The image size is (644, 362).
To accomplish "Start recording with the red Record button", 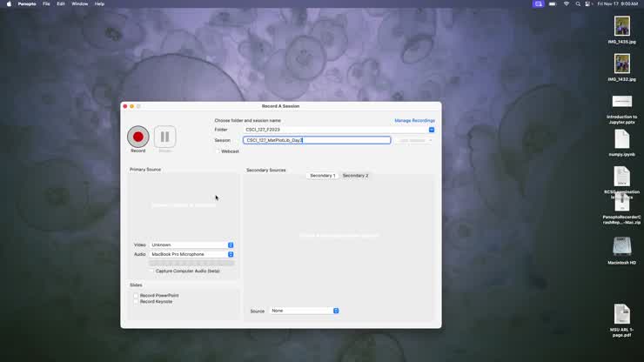I will point(138,137).
